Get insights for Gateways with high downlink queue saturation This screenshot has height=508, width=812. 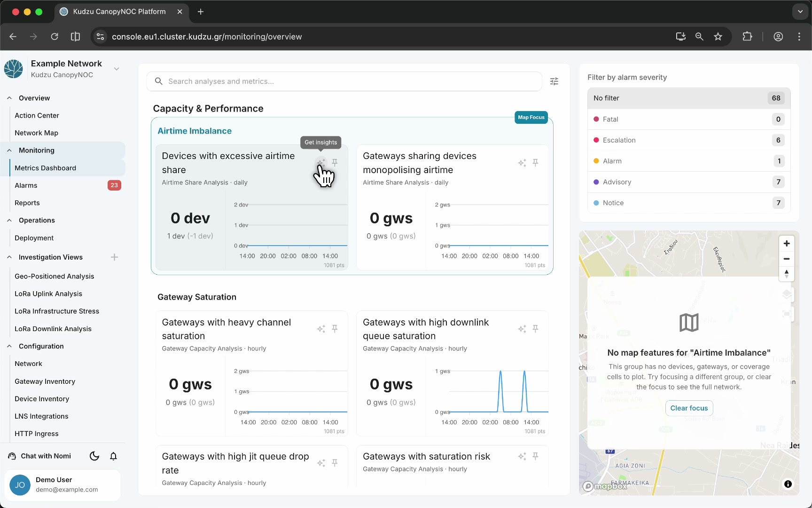[x=522, y=329]
